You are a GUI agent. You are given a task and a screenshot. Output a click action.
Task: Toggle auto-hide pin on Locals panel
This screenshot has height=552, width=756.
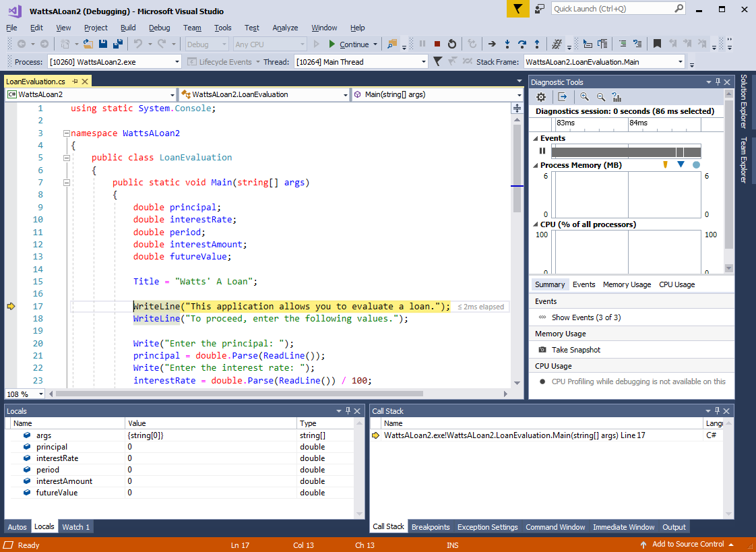click(x=348, y=410)
